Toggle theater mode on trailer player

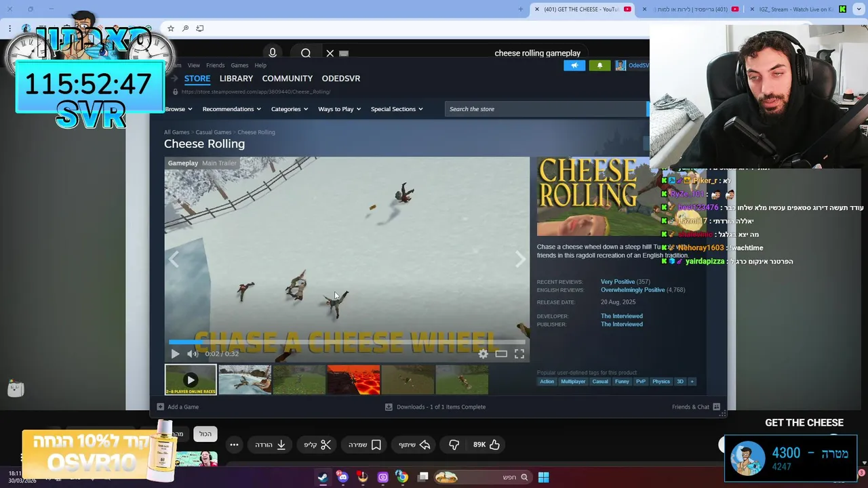point(501,354)
